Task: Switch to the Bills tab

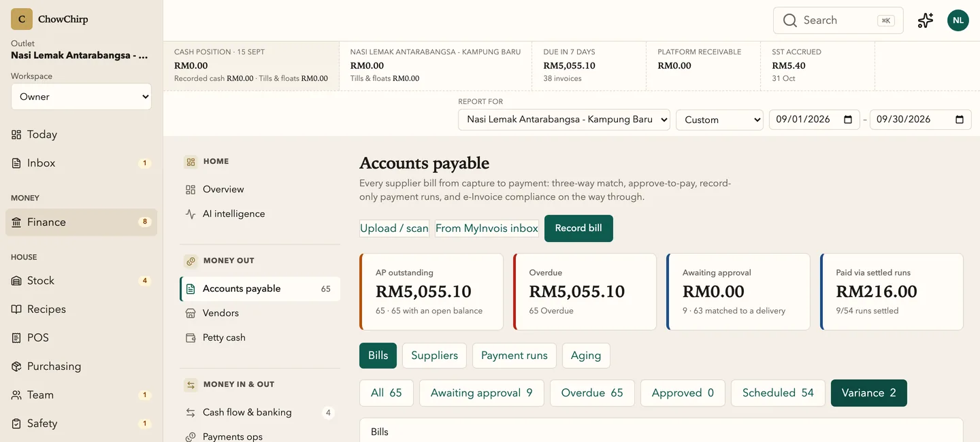Action: pyautogui.click(x=378, y=356)
